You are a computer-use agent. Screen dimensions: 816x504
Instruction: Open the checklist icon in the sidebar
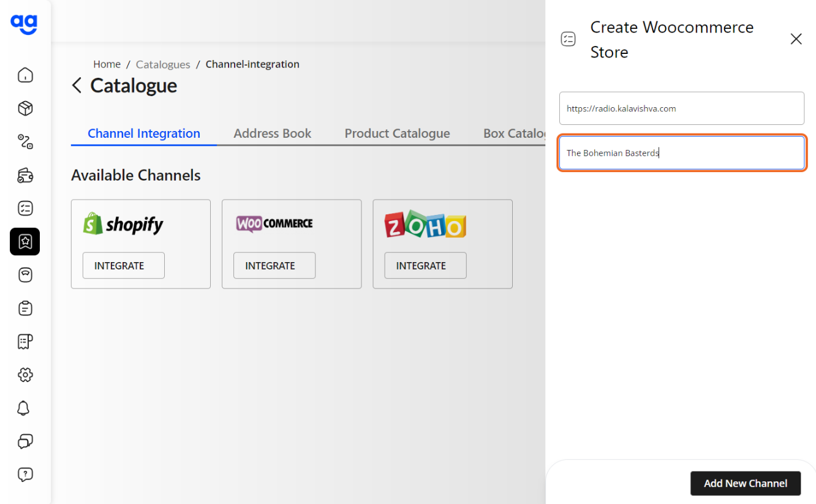click(x=25, y=208)
